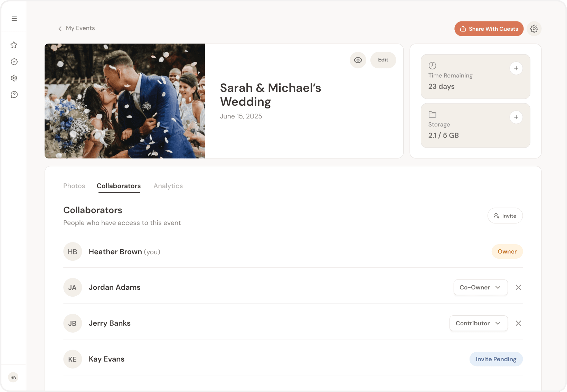The width and height of the screenshot is (567, 392).
Task: Click Share With Guests button
Action: tap(489, 29)
